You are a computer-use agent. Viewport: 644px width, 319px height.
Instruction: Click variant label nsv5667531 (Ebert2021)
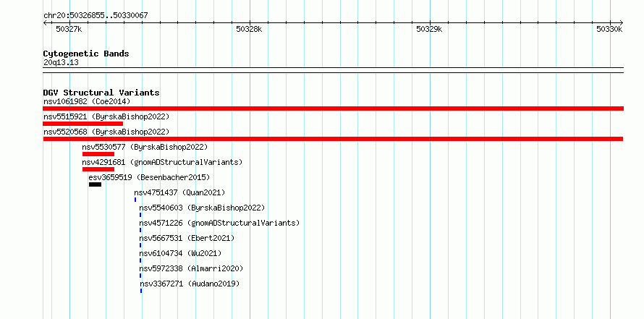click(x=187, y=238)
